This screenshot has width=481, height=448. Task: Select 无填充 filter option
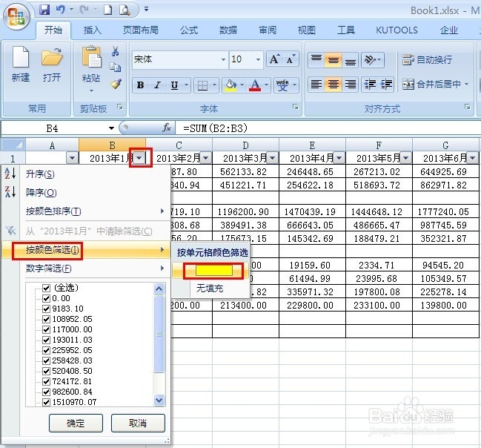coord(210,289)
